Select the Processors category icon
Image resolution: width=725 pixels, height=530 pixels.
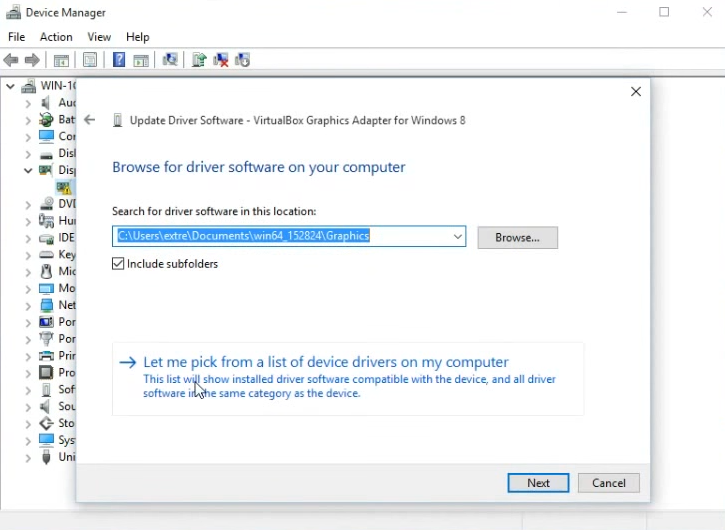(x=46, y=372)
